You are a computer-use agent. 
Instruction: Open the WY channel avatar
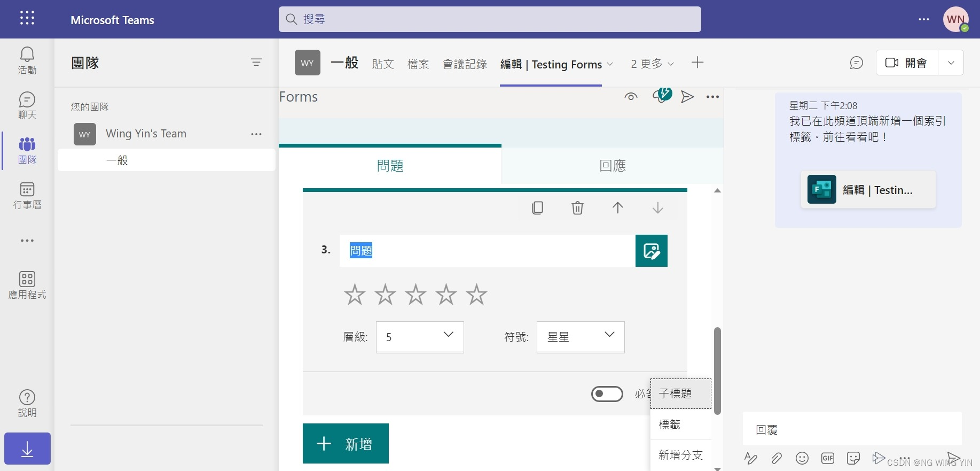tap(308, 63)
